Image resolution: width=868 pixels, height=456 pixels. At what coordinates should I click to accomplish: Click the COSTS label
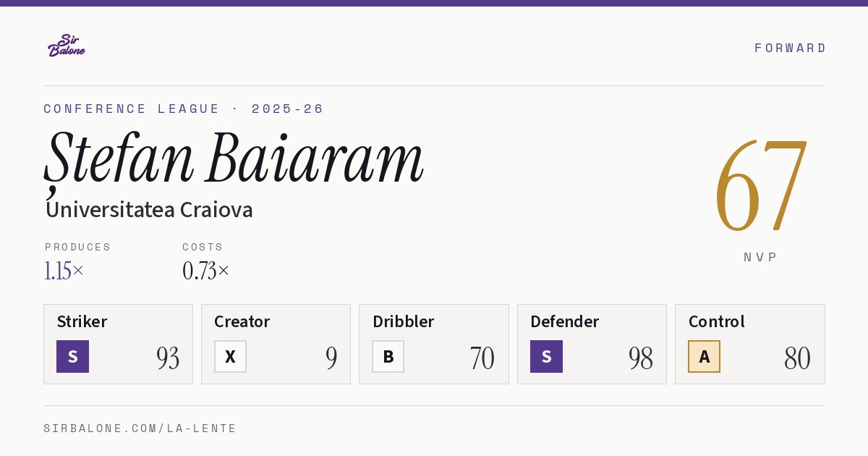pyautogui.click(x=203, y=247)
